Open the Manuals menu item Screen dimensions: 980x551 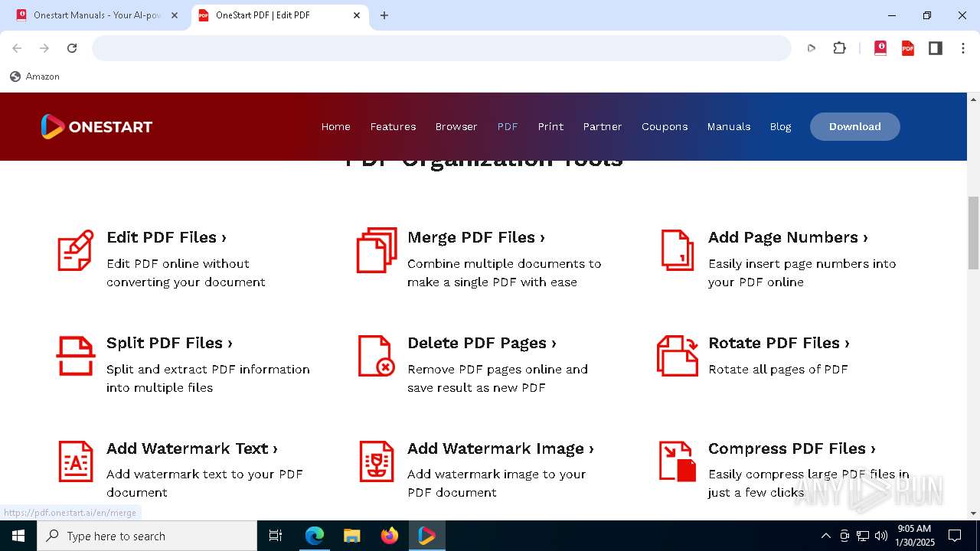click(x=729, y=126)
